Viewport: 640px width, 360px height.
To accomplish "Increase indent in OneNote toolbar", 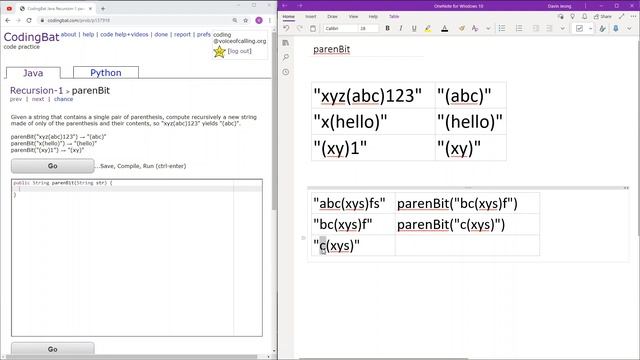I will 549,29.
